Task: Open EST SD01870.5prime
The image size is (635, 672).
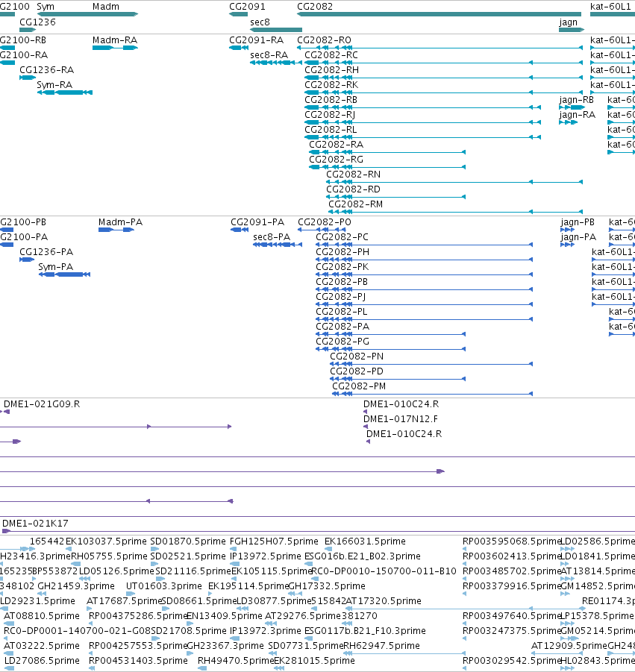Action: [188, 541]
